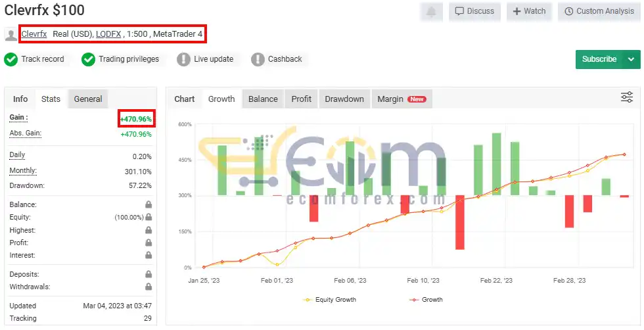This screenshot has width=644, height=330.
Task: Click the Updated date Mar 04, 2023
Action: (x=117, y=306)
